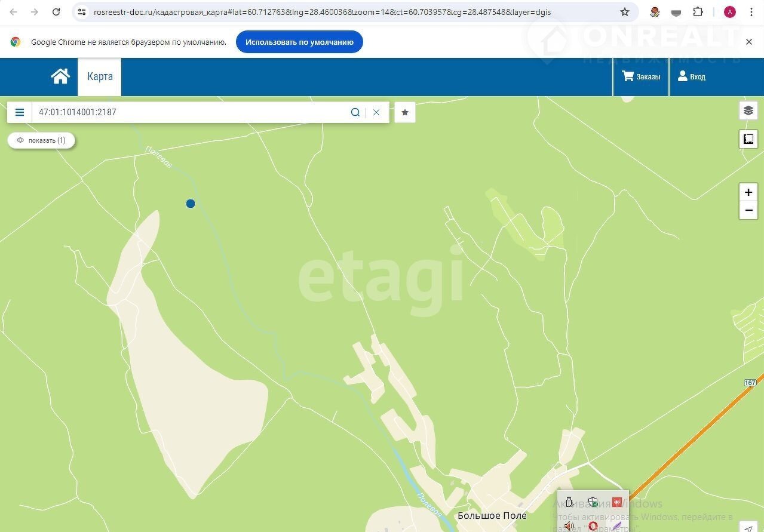Screen dimensions: 764x532
Task: Dismiss the default browser notification bar
Action: 749,42
